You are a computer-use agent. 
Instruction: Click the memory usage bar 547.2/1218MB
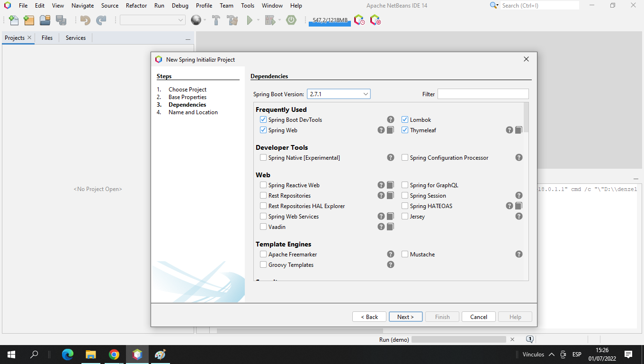click(x=330, y=20)
